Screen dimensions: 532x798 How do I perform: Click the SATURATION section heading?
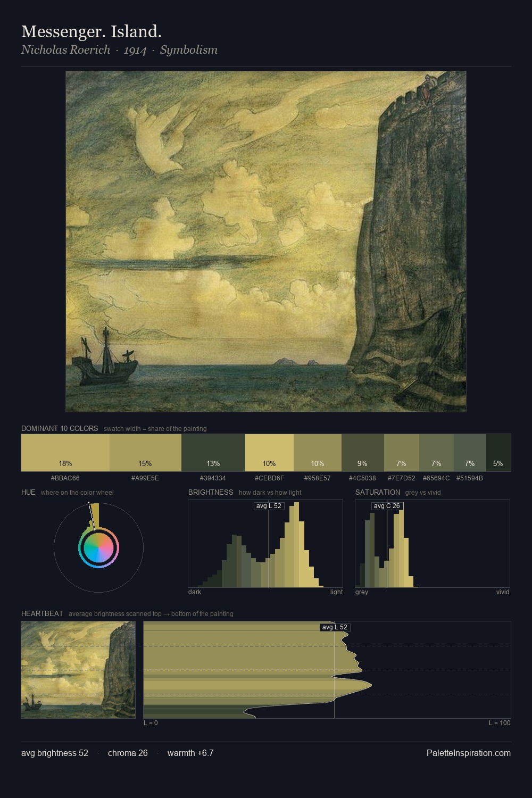[378, 492]
